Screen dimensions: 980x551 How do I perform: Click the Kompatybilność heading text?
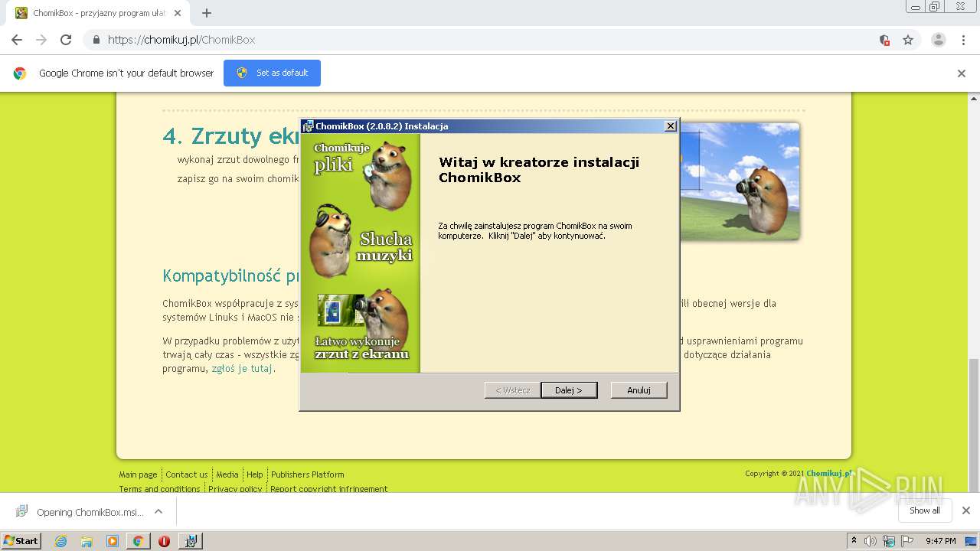(230, 276)
